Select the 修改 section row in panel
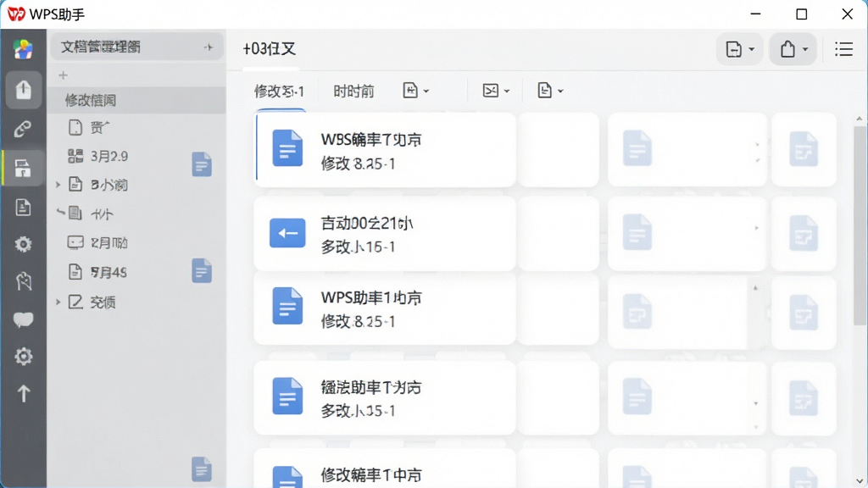This screenshot has height=488, width=868. coord(136,100)
